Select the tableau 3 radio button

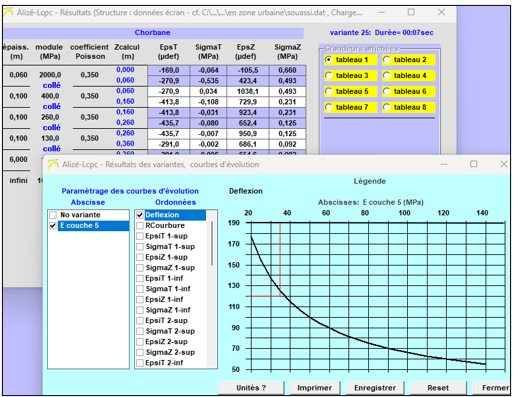pyautogui.click(x=329, y=76)
